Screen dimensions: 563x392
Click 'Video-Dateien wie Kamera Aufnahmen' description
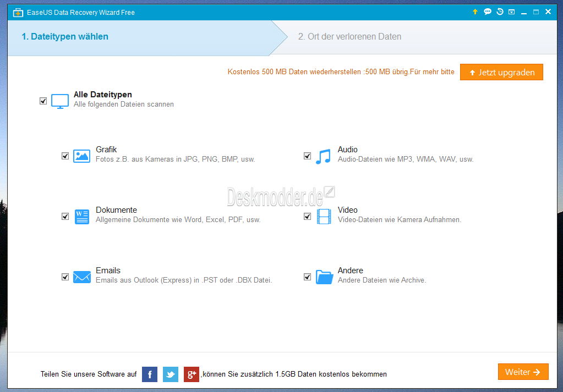400,220
